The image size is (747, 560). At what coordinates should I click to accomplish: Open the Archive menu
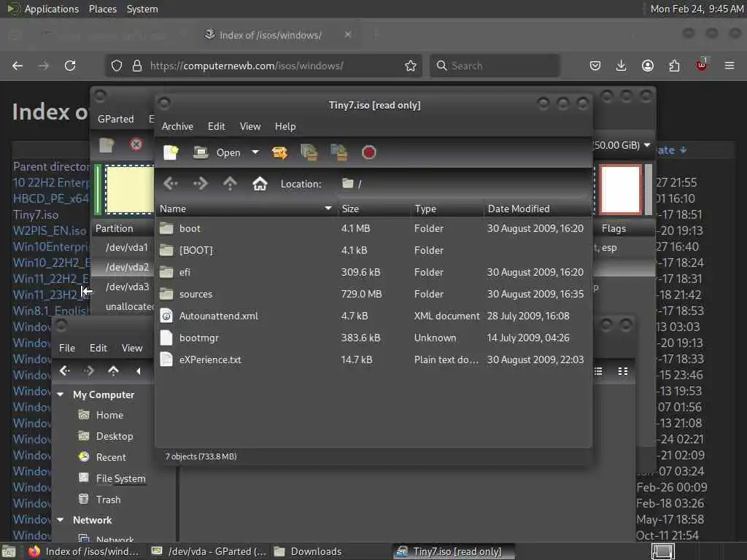click(x=177, y=127)
